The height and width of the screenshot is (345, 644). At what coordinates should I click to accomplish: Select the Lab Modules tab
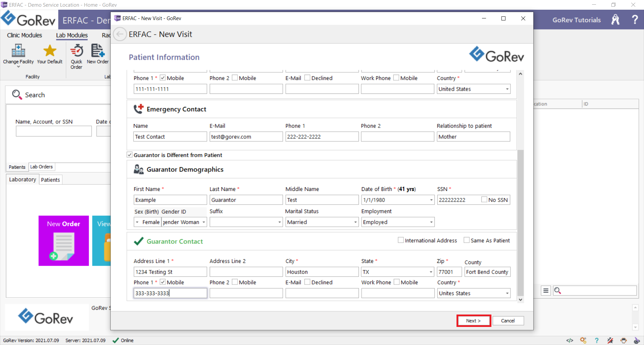pyautogui.click(x=72, y=35)
